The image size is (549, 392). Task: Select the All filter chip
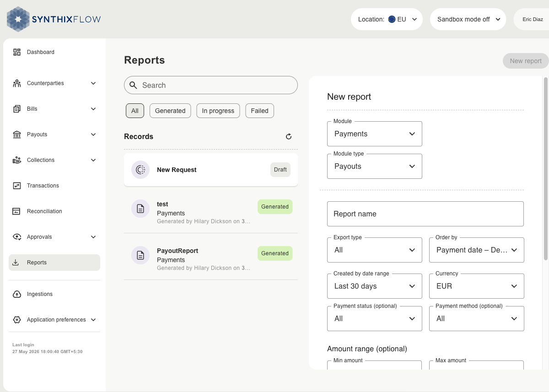pyautogui.click(x=135, y=111)
